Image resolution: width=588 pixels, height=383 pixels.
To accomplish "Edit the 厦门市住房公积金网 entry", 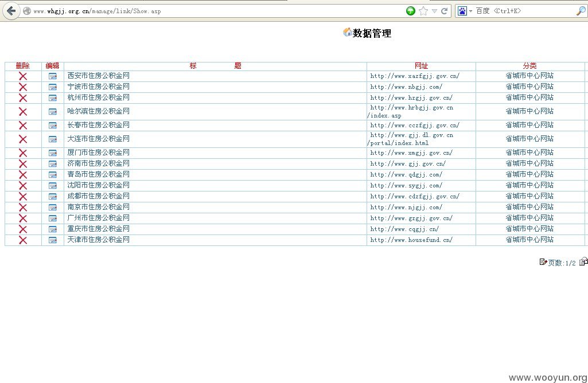I will pos(53,153).
